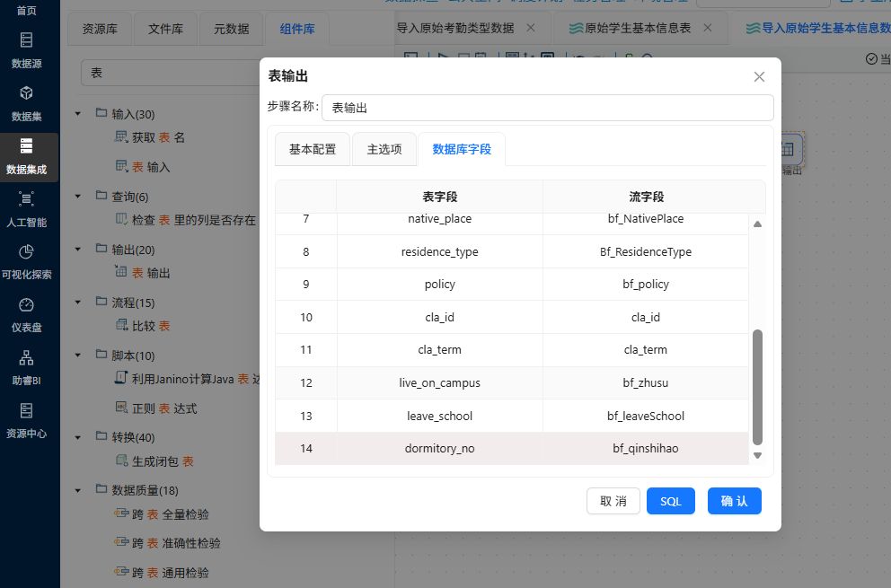This screenshot has height=588, width=891.
Task: Open 可视化探索 in the sidebar
Action: [x=26, y=262]
